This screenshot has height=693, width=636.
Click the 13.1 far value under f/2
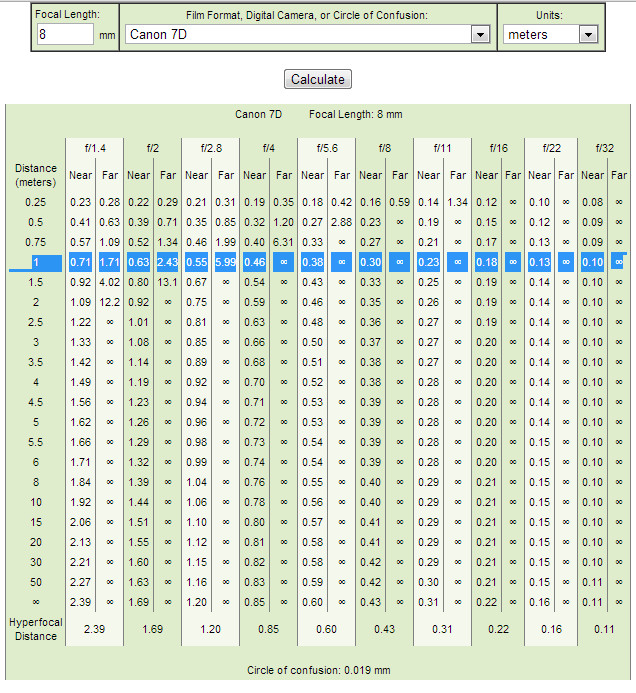coord(167,282)
